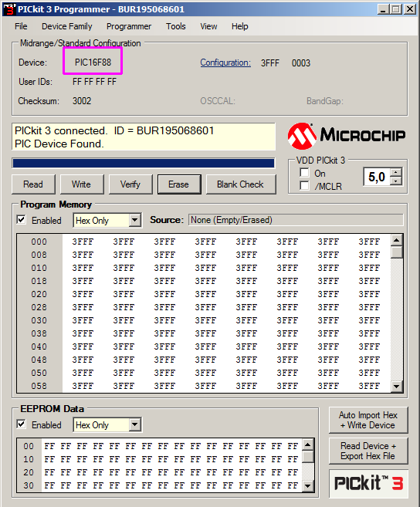Image resolution: width=420 pixels, height=507 pixels.
Task: Click the Read button
Action: [33, 184]
